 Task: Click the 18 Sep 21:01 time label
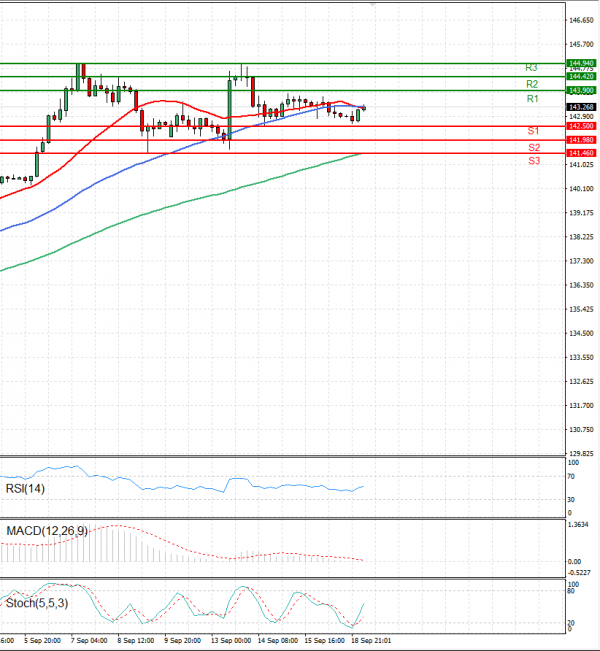(x=371, y=641)
